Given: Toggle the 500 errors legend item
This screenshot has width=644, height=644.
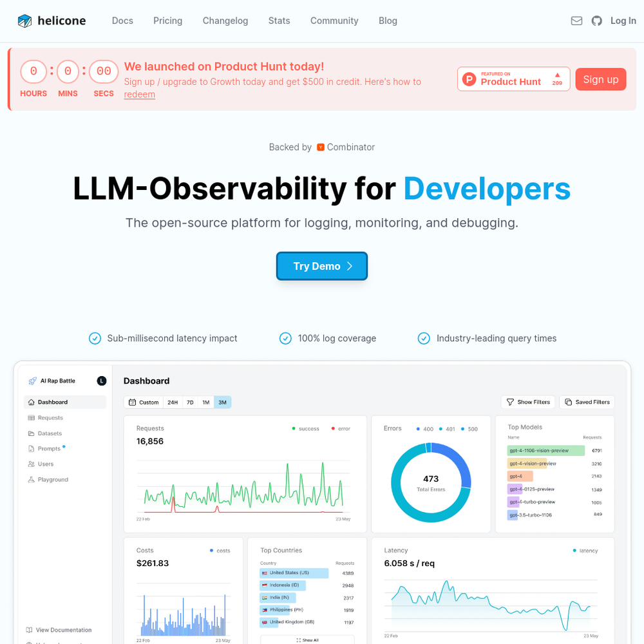Looking at the screenshot, I should (x=469, y=429).
